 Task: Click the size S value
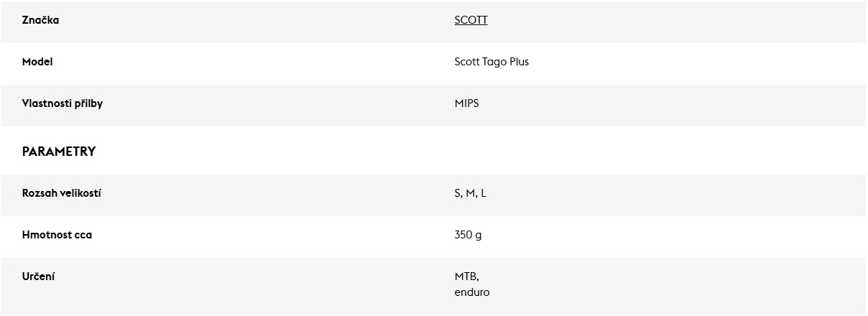point(458,194)
